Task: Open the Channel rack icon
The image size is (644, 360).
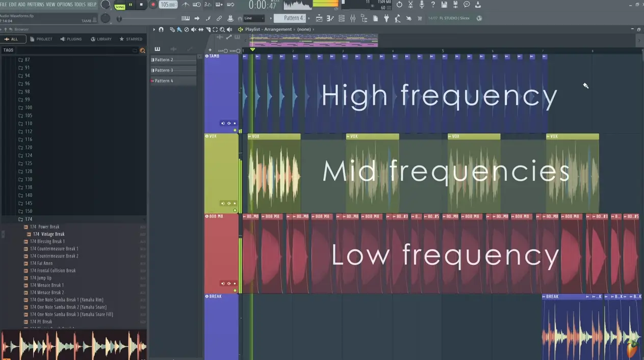Action: [342, 18]
